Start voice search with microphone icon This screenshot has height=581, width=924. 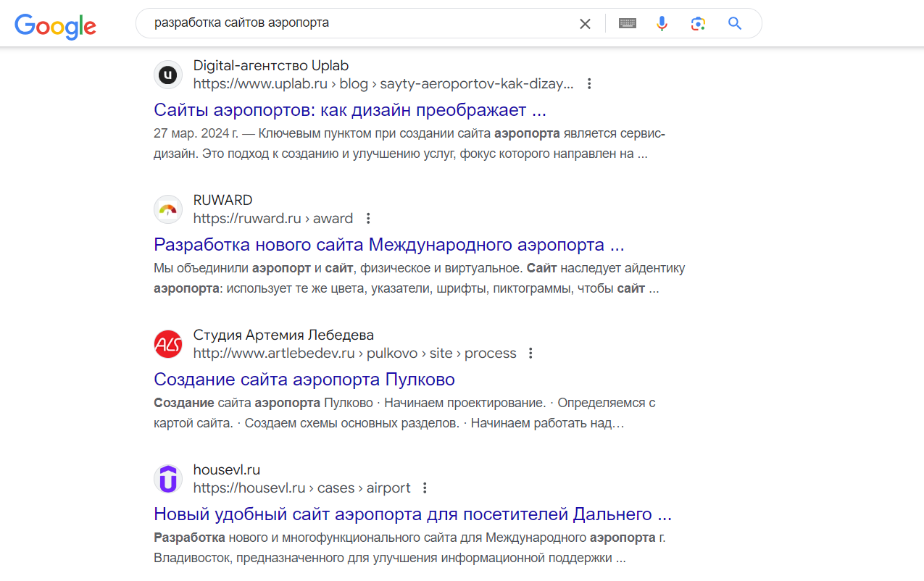[x=662, y=24]
